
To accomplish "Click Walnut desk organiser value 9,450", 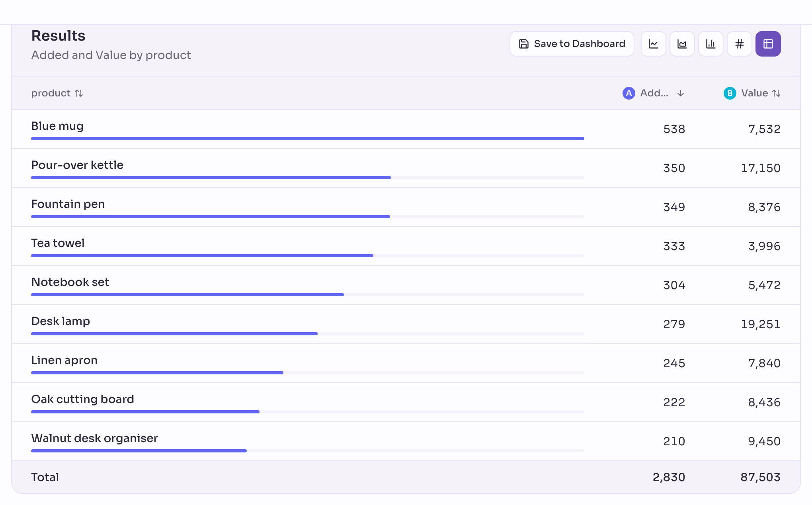I will [764, 441].
